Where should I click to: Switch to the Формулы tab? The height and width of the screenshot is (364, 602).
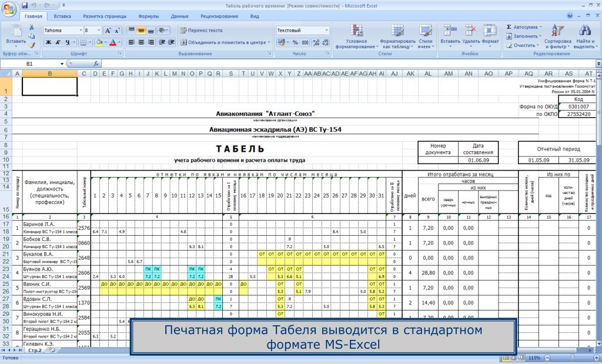148,16
